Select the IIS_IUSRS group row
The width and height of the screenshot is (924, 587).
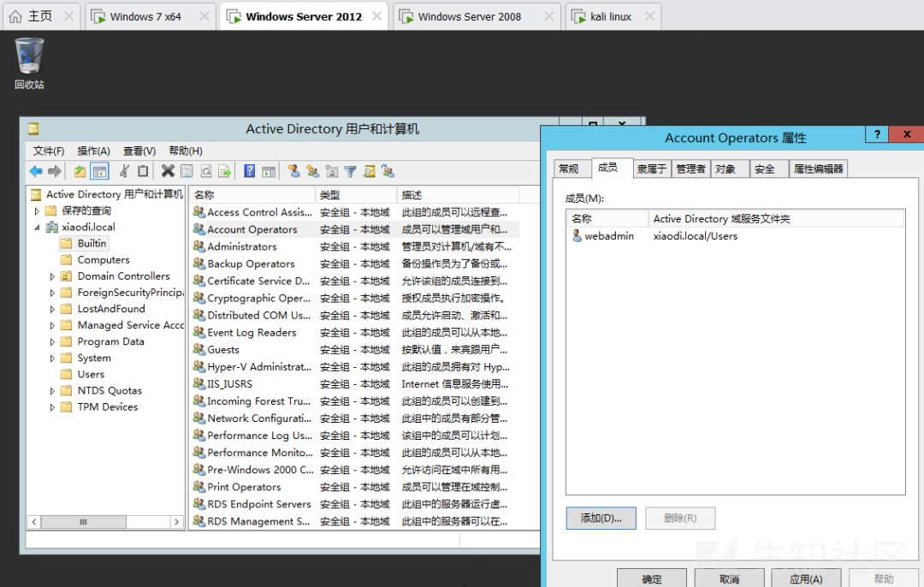(x=355, y=384)
